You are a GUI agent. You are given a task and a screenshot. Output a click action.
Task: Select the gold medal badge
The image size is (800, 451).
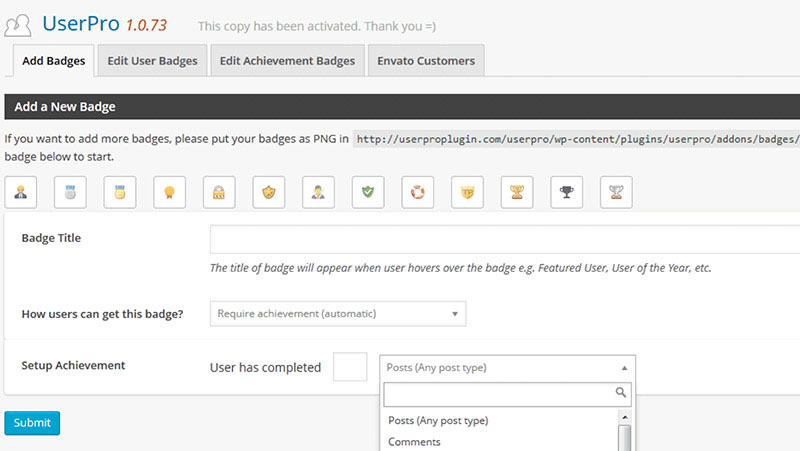pyautogui.click(x=120, y=192)
